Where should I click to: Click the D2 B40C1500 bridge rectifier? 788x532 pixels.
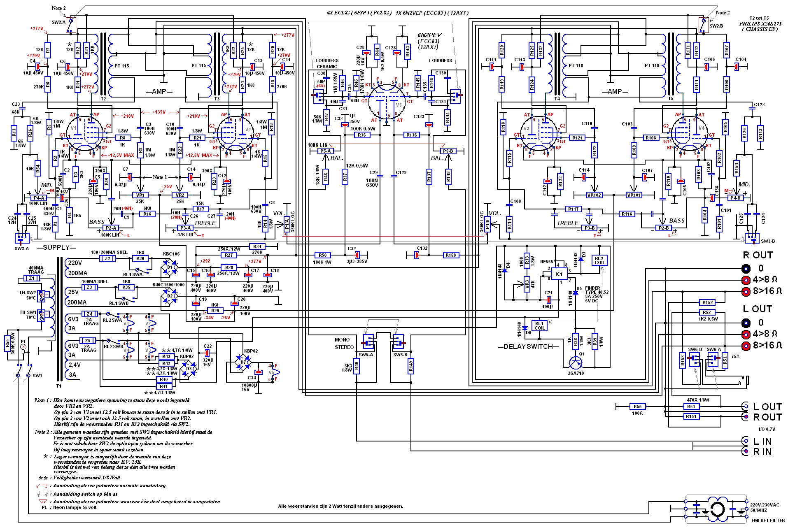pos(170,296)
